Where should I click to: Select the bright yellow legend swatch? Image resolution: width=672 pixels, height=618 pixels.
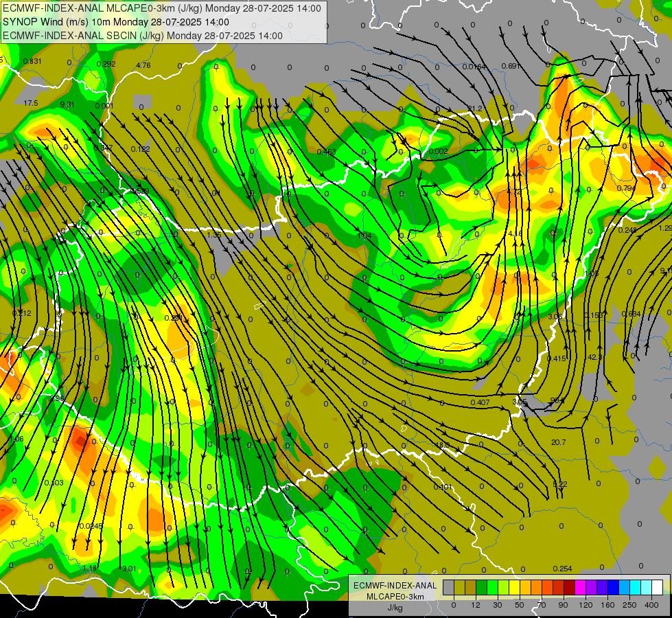coord(515,587)
